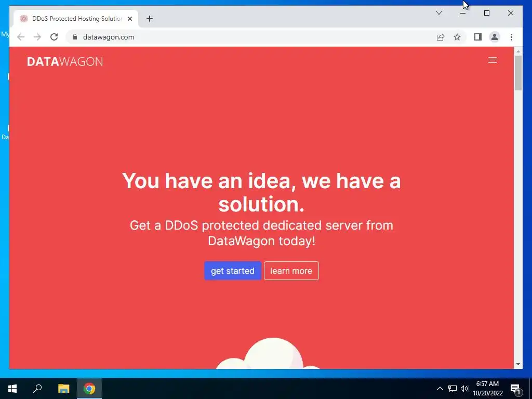Toggle the browser side panel
Image resolution: width=532 pixels, height=399 pixels.
pos(478,37)
